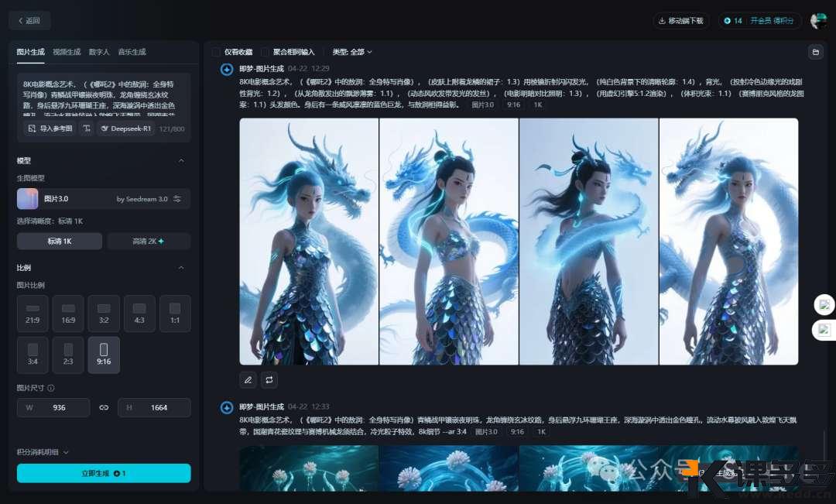Switch to the 视频生成 tab
Screen dimensions: 836x504
coord(67,52)
